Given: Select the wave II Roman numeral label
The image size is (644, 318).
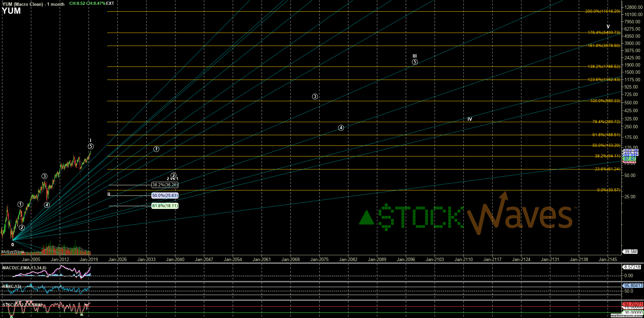Looking at the screenshot, I should tap(109, 194).
